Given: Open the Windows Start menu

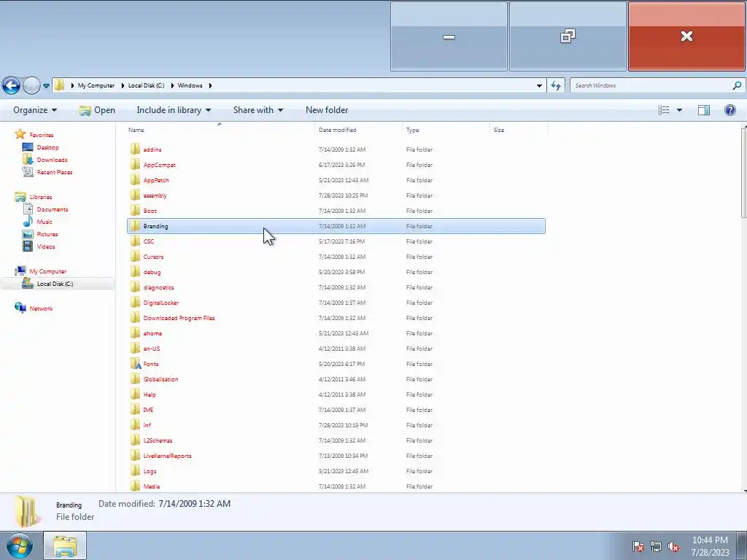Looking at the screenshot, I should click(20, 545).
